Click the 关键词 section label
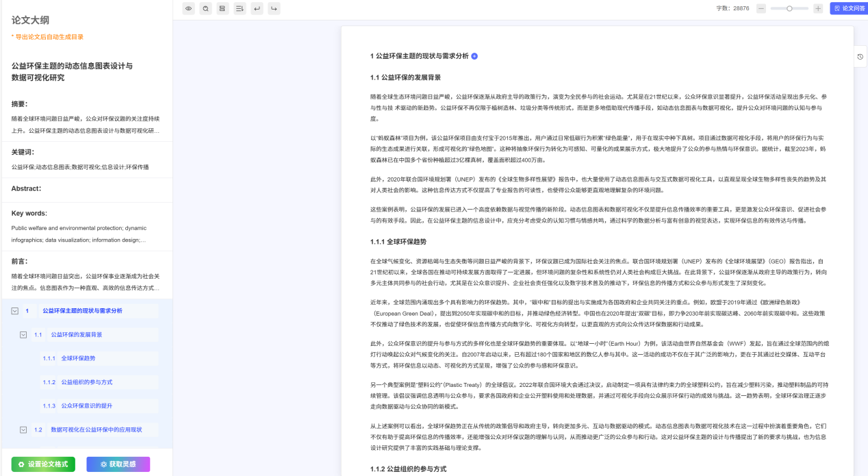Screen dimensions: 868x476 (23, 152)
